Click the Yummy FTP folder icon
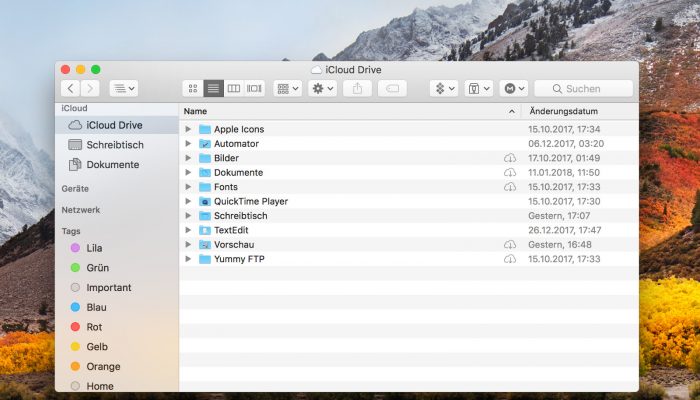 205,259
